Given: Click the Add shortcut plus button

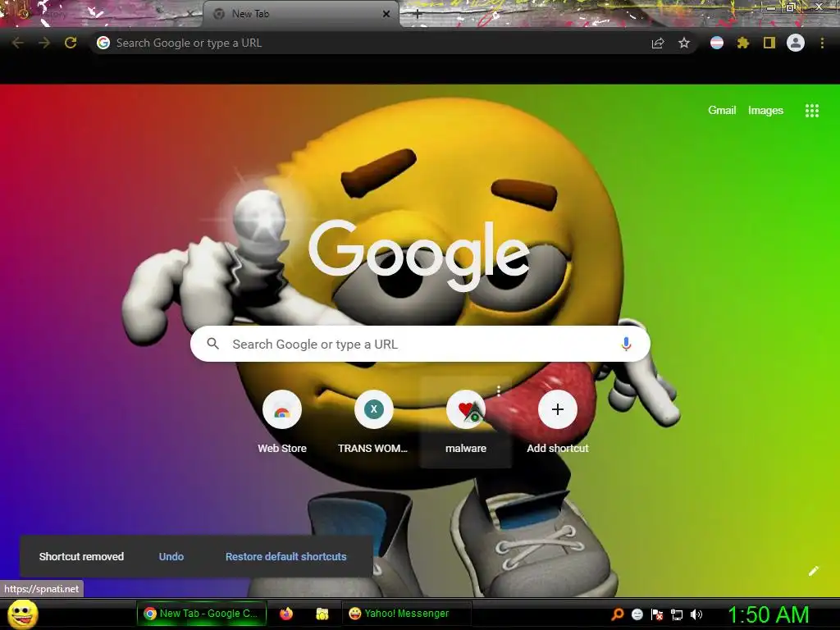Looking at the screenshot, I should tap(558, 410).
